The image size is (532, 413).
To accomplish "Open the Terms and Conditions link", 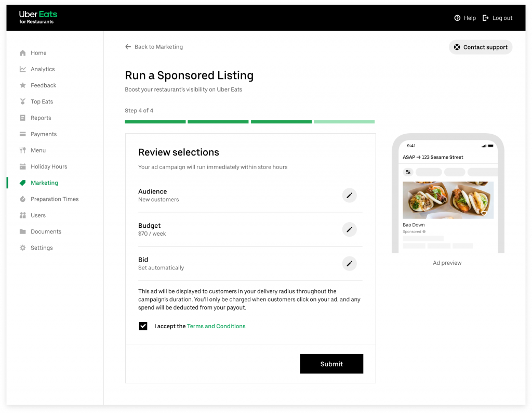I will (216, 326).
